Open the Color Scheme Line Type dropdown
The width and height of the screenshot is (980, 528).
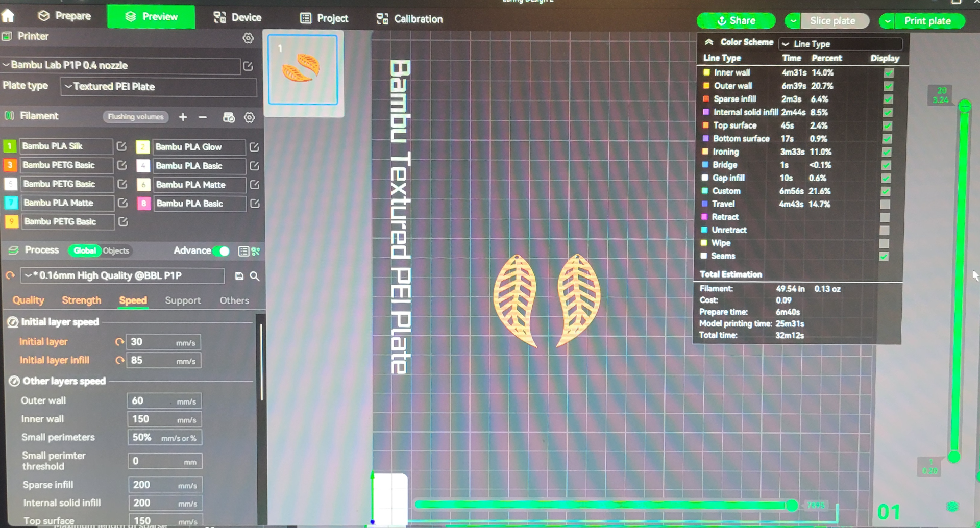pyautogui.click(x=840, y=44)
